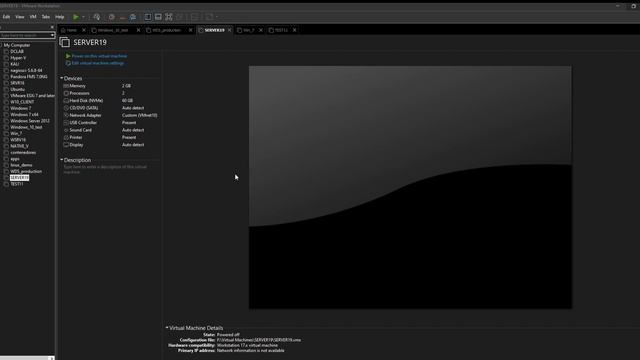Select linux_demo in the library

21,165
